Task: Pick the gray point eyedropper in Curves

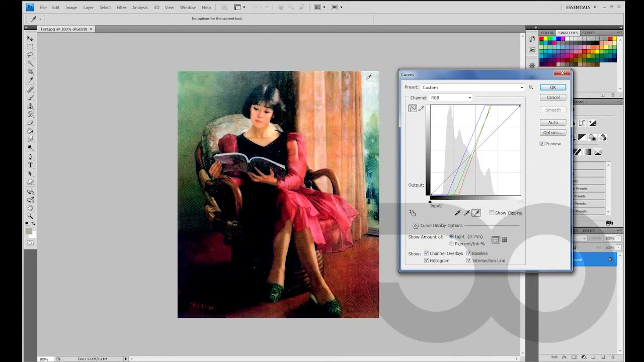Action: (x=467, y=213)
